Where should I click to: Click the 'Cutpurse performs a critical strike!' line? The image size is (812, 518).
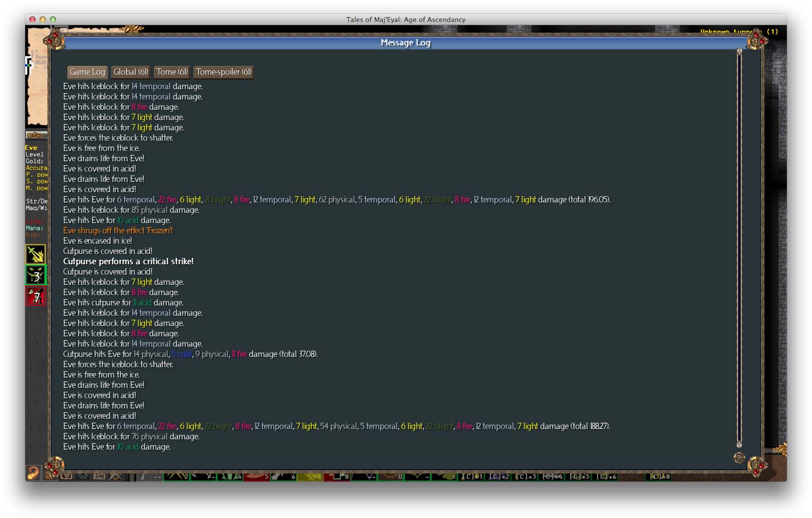pos(128,262)
